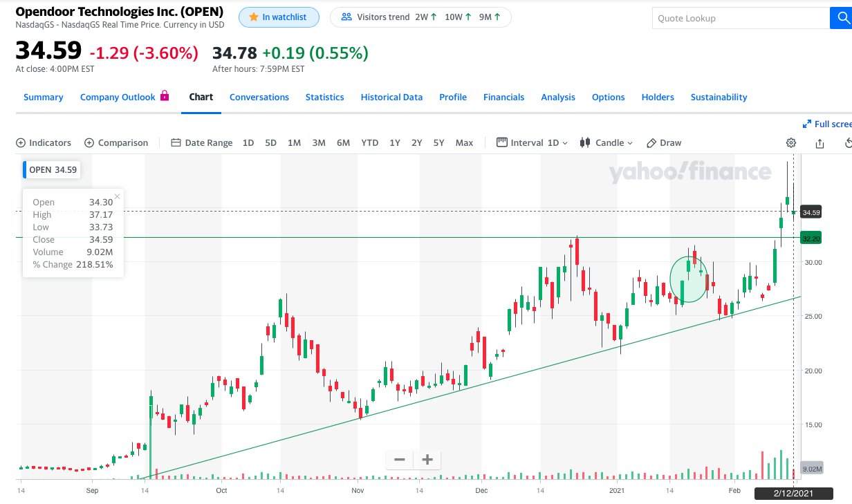Click the Opendoor Technologies Inc. (OPEN) title
This screenshot has width=852, height=504.
tap(120, 12)
